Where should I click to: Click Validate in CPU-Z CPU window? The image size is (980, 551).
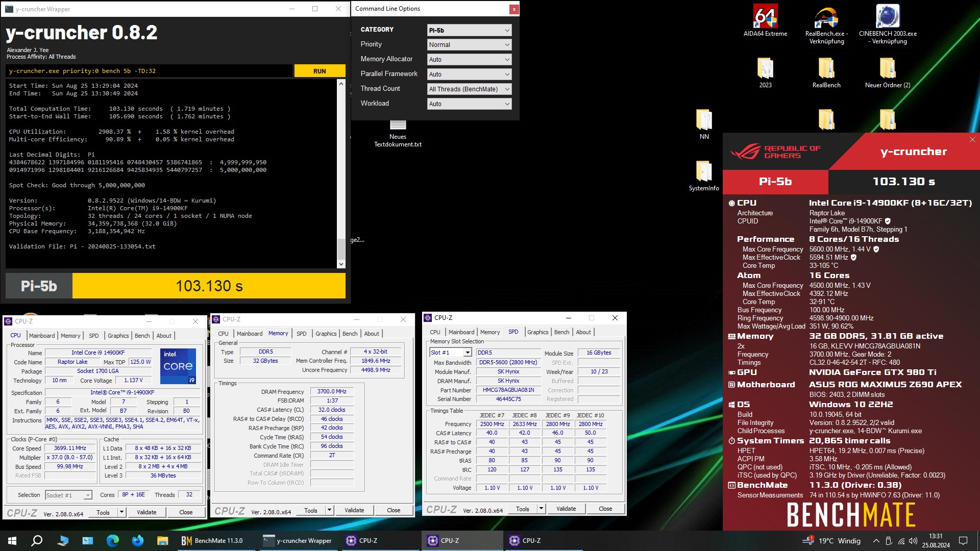(146, 512)
